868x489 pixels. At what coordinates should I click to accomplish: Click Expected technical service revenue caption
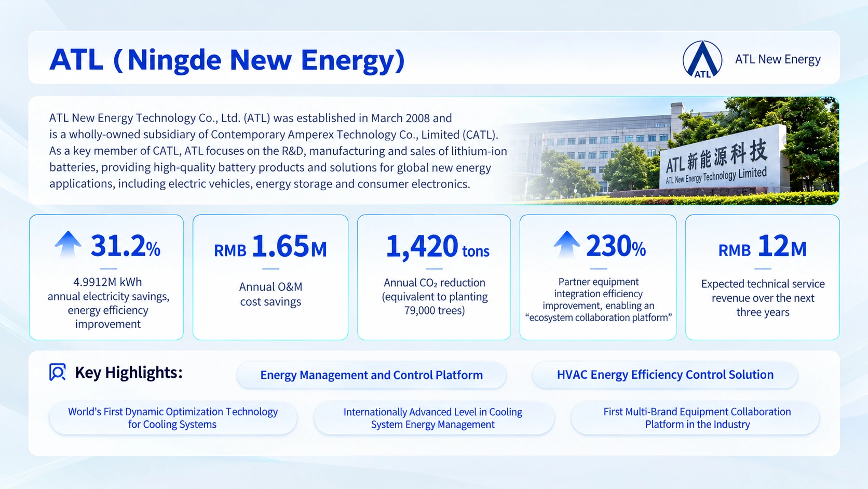pyautogui.click(x=763, y=298)
